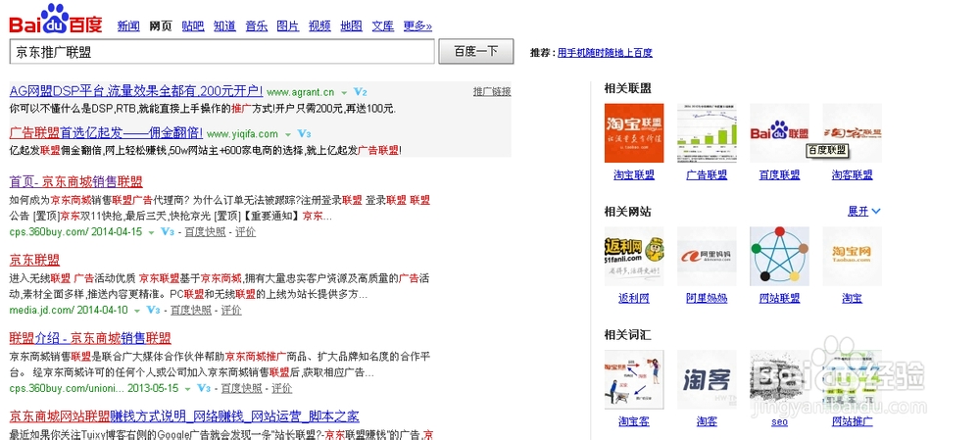This screenshot has height=440, width=980.
Task: Open the 百度联盟 text link
Action: 779,175
